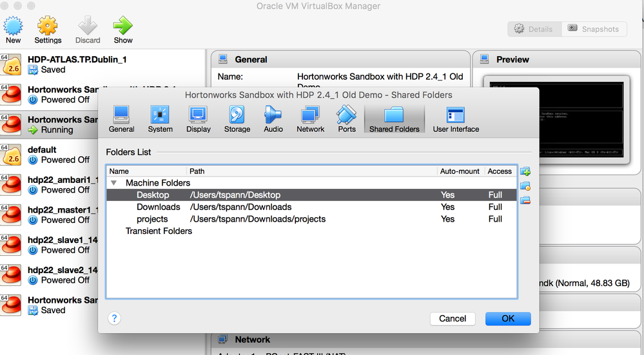Viewport: 644px width, 355px height.
Task: Click the hdp22_slave2 red hat icon
Action: [11, 275]
